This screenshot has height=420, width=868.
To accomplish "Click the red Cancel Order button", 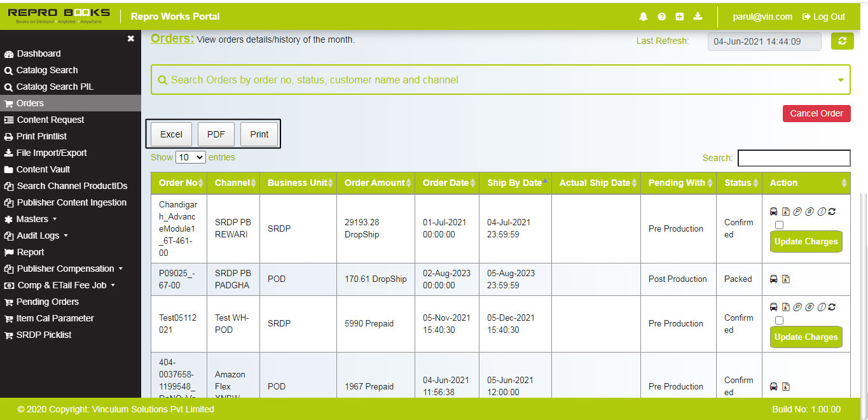I will pos(816,113).
